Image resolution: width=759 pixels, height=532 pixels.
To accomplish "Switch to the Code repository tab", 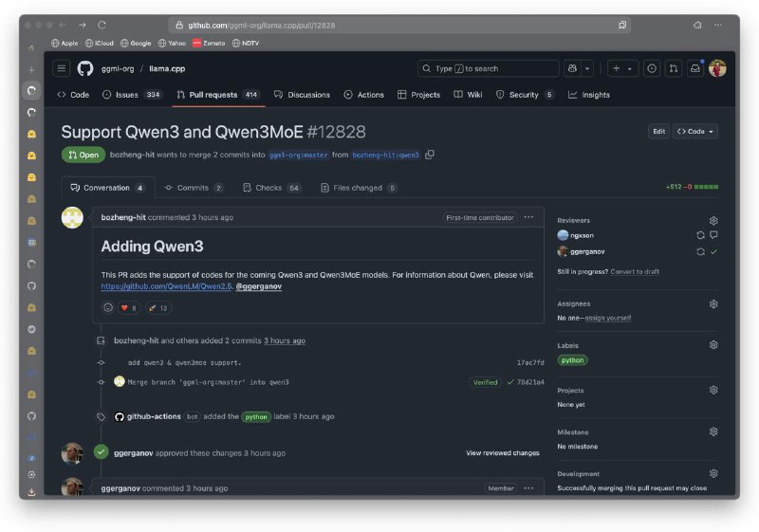I will pos(73,95).
